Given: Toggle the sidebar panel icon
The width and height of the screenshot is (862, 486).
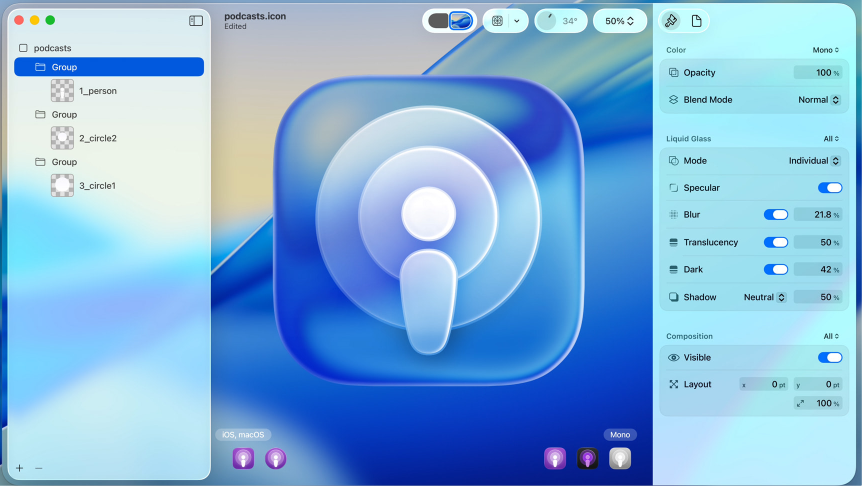Looking at the screenshot, I should [196, 21].
